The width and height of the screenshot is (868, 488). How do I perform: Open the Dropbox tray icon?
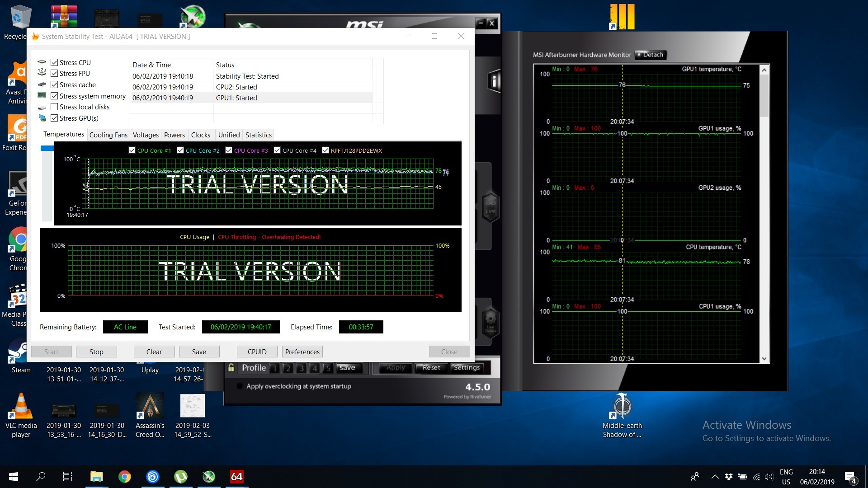pyautogui.click(x=729, y=477)
